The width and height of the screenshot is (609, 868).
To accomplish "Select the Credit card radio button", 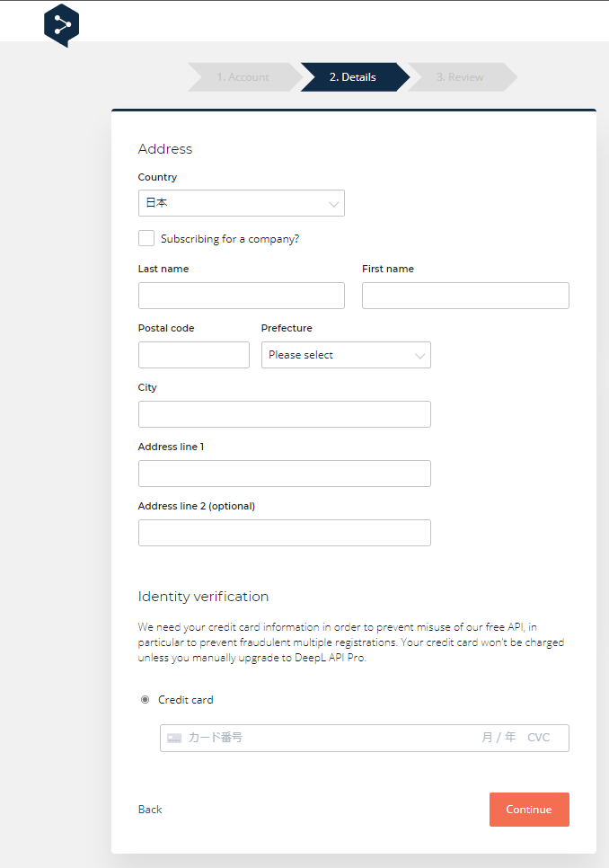I will 146,699.
